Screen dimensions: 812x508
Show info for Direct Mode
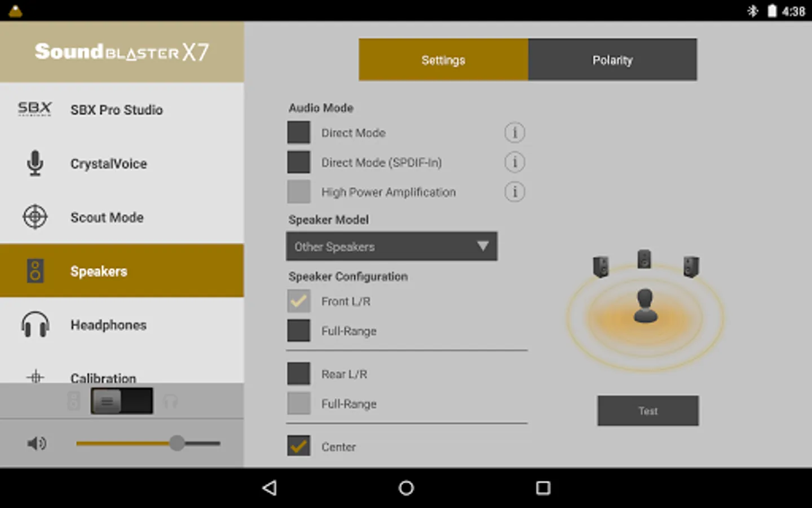514,133
